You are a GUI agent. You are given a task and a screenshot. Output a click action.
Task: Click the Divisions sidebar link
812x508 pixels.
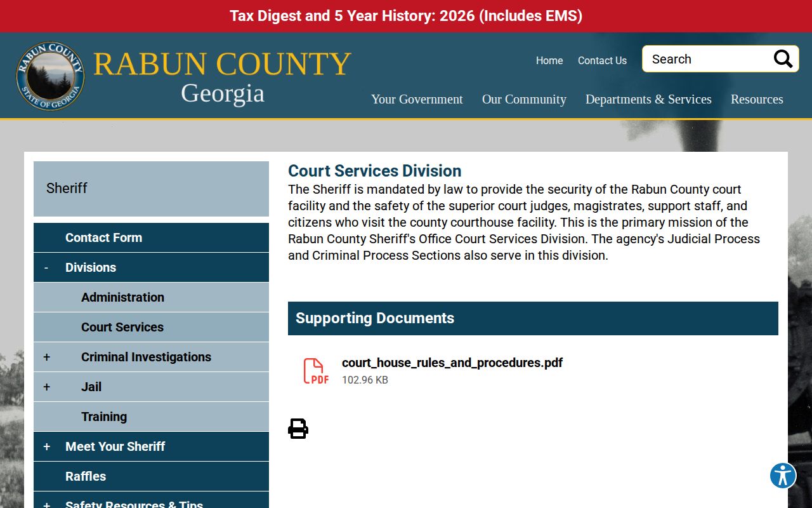tap(91, 267)
